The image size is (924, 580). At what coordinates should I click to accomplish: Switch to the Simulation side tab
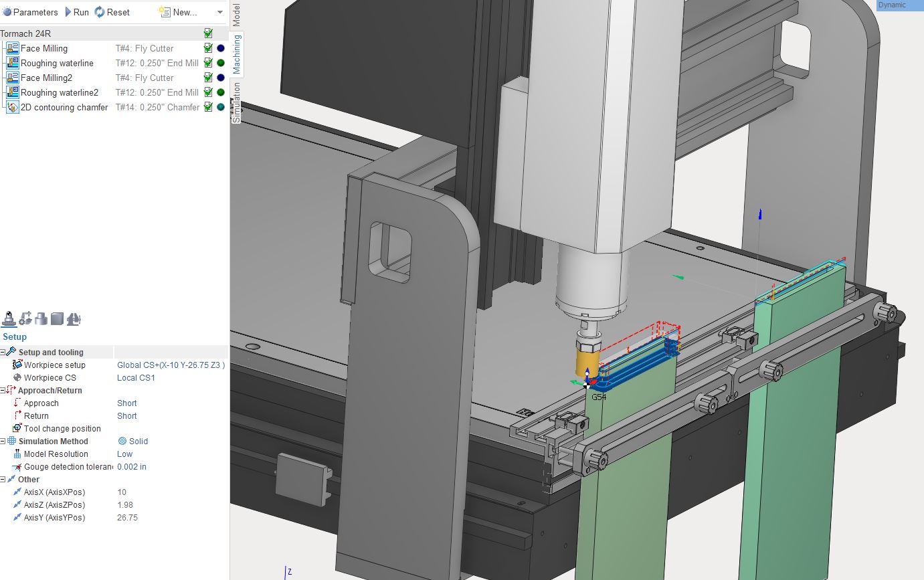(x=236, y=102)
